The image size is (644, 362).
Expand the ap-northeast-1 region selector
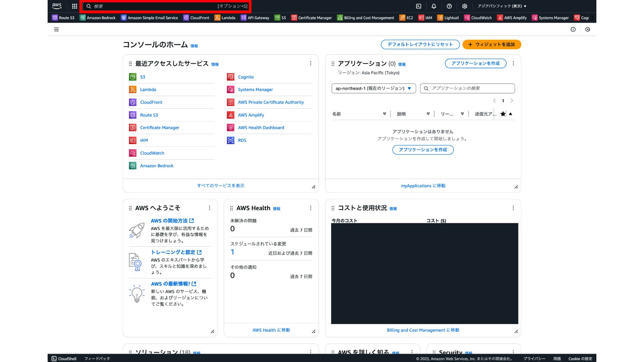374,88
